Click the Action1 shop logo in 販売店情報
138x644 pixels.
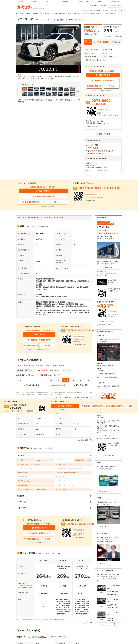tap(102, 282)
